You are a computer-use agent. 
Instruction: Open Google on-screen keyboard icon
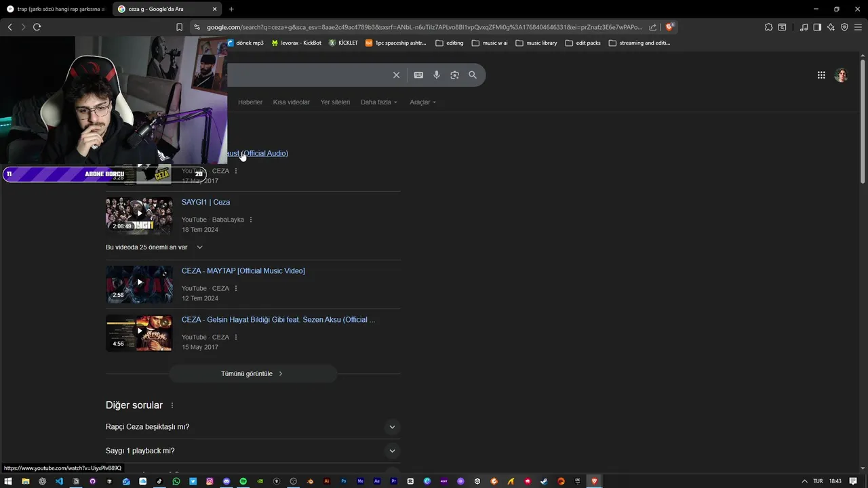(x=418, y=75)
